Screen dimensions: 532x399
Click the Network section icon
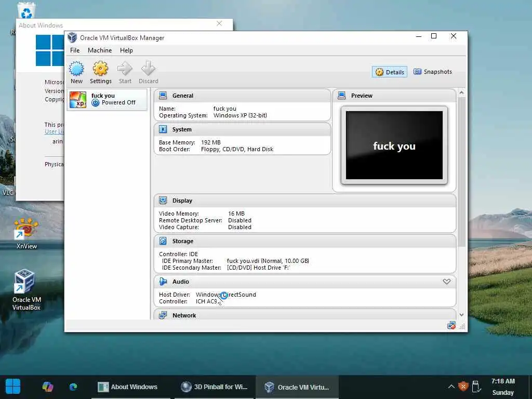click(x=163, y=315)
